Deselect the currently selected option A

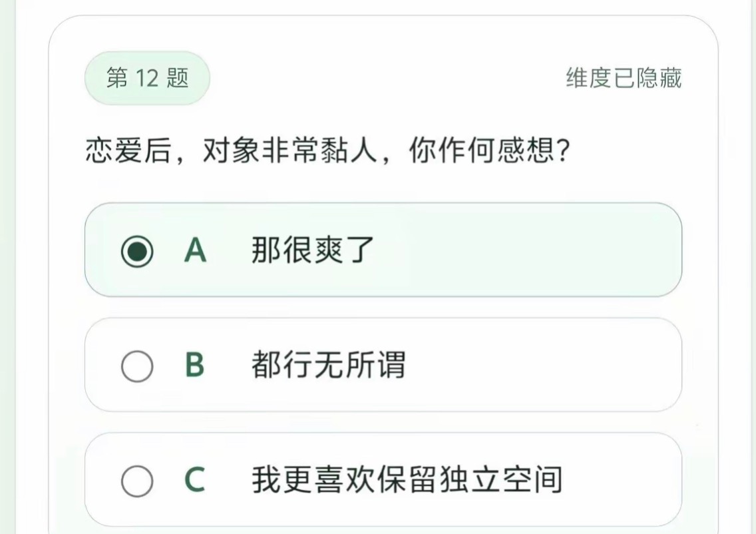coord(138,251)
